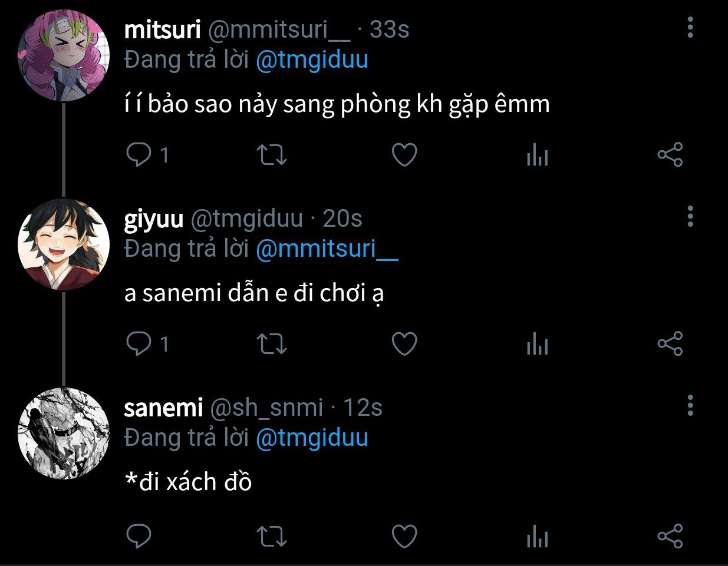Open the @tmgiduu mention in mitsuri's reply

[x=312, y=60]
